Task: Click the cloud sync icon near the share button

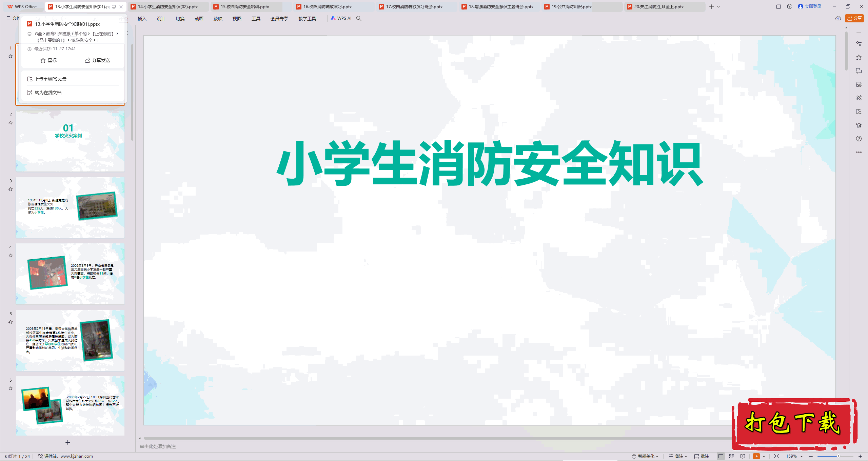Action: 838,18
